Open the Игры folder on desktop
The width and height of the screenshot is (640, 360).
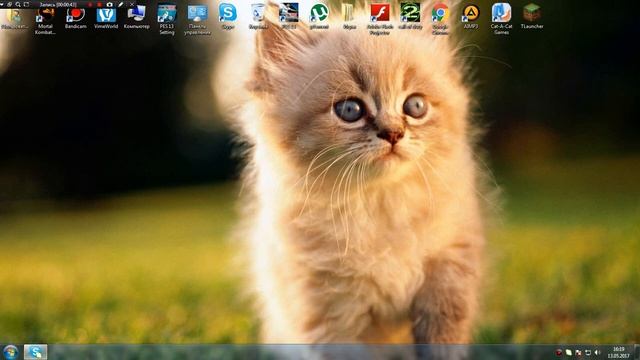(x=349, y=16)
